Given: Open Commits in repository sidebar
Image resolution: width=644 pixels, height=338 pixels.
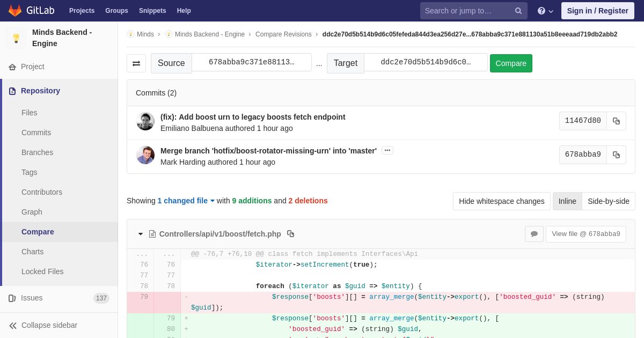Looking at the screenshot, I should (x=36, y=133).
